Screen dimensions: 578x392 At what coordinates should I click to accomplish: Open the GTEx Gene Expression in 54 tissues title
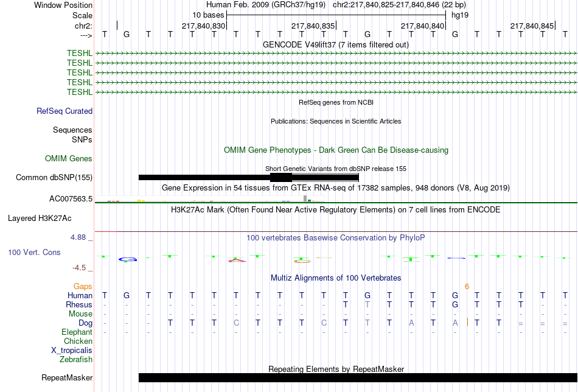[x=336, y=187]
